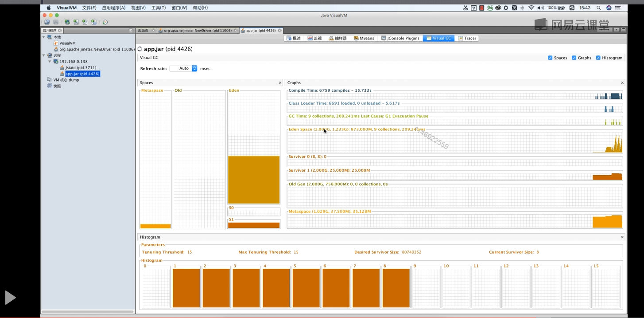644x318 pixels.
Task: Minimize the 应用程序 side panel
Action: pos(131,31)
